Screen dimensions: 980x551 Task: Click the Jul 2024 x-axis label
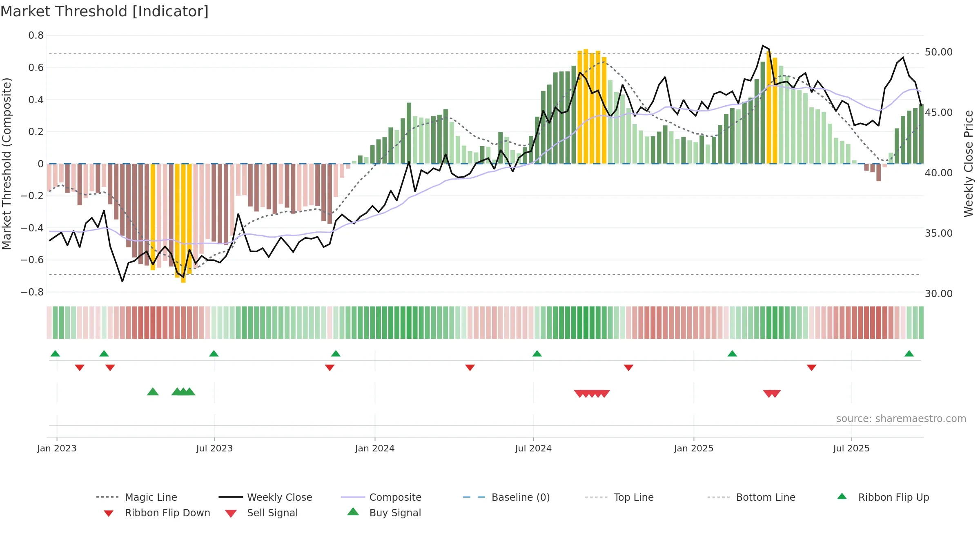pyautogui.click(x=533, y=448)
